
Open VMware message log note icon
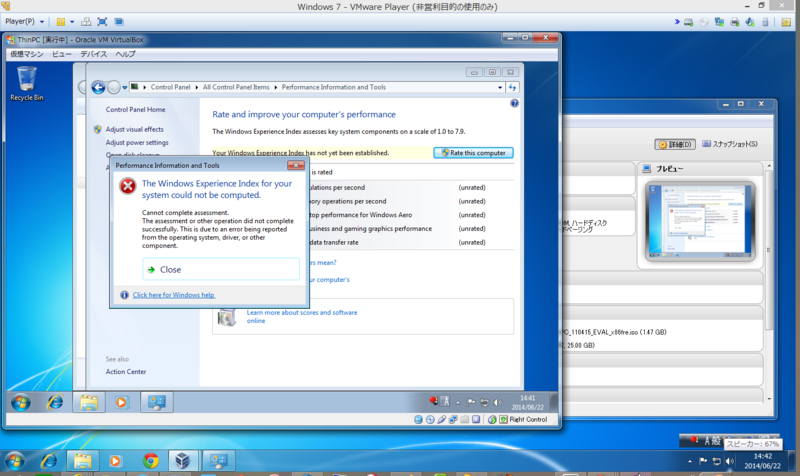pos(786,22)
